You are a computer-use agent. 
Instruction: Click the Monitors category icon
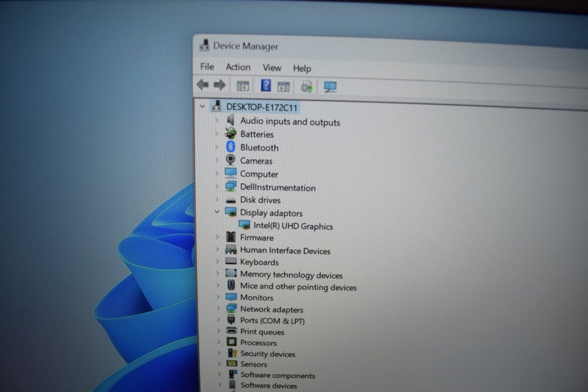pos(231,297)
